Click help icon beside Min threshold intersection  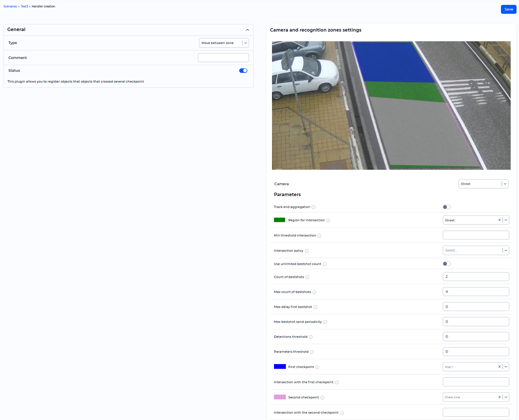tap(320, 235)
